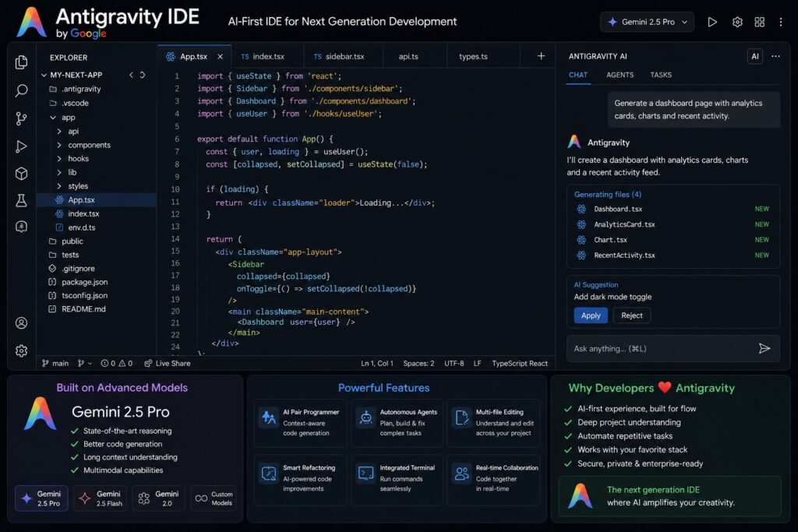Expand the lib folder
The image size is (798, 532).
point(59,172)
